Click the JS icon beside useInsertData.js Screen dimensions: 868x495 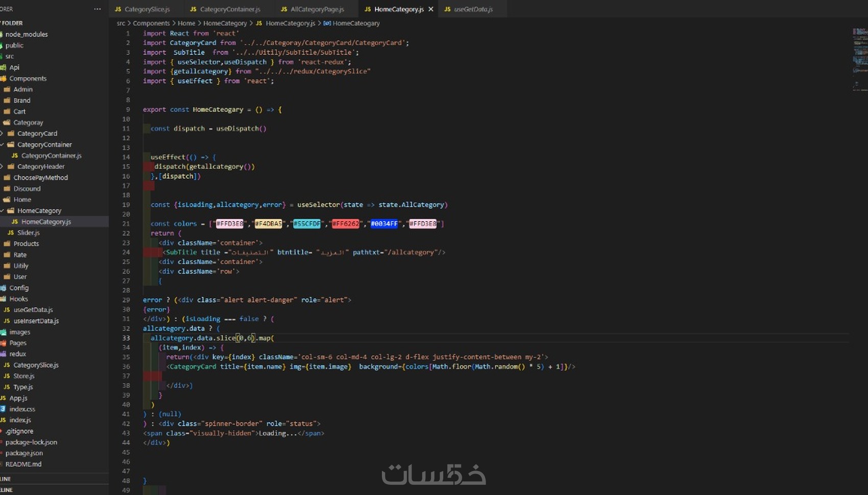point(7,321)
